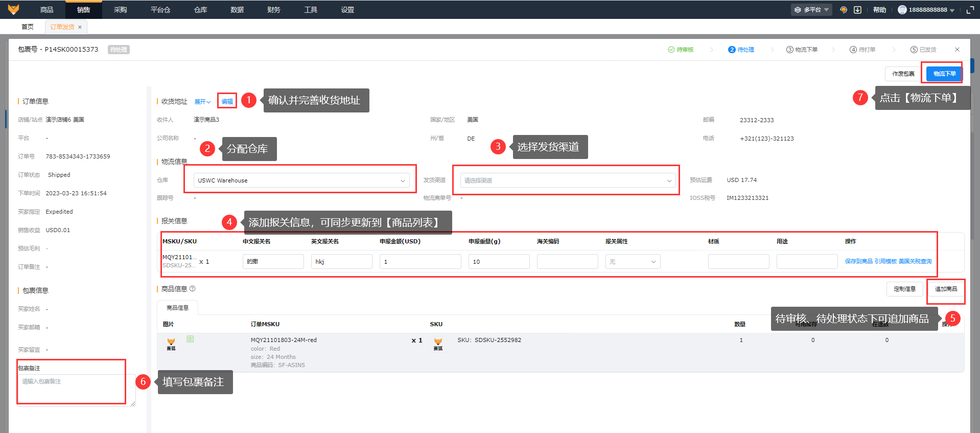980x433 pixels.
Task: Click the 待处理 status badge beside package number
Action: click(x=119, y=50)
